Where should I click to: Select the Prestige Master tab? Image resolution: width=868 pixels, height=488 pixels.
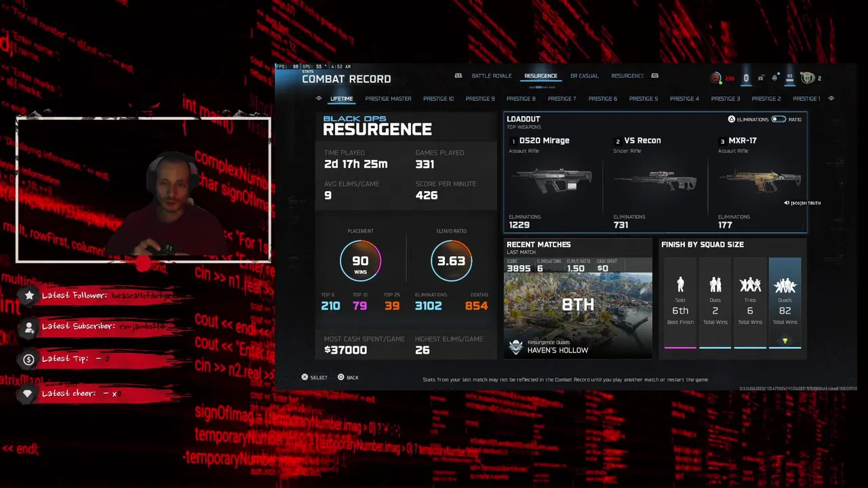(x=388, y=99)
